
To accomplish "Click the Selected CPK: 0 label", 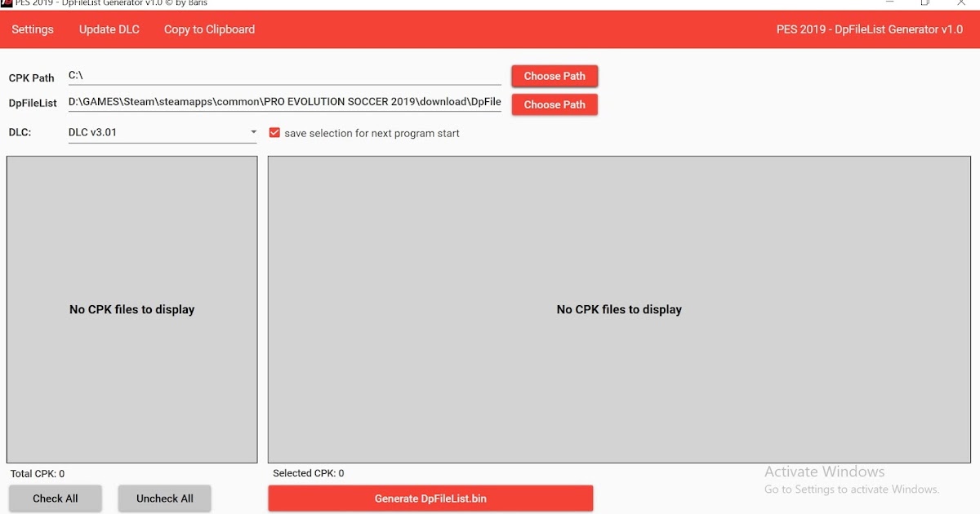I will (x=309, y=473).
